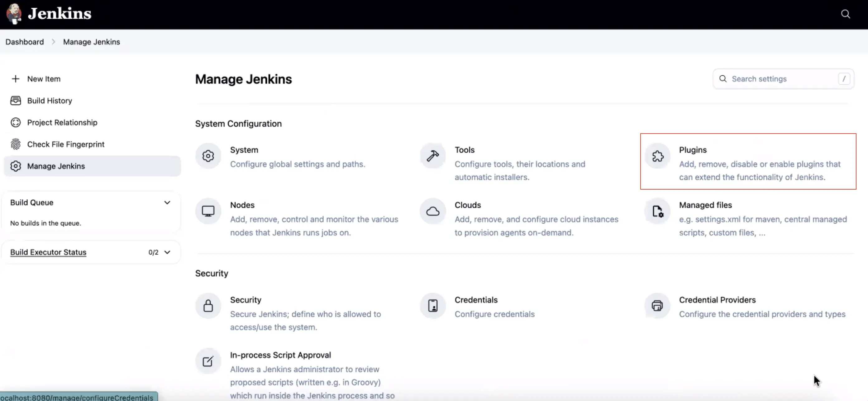868x401 pixels.
Task: Click the 'Configure credentials' description
Action: point(494,314)
